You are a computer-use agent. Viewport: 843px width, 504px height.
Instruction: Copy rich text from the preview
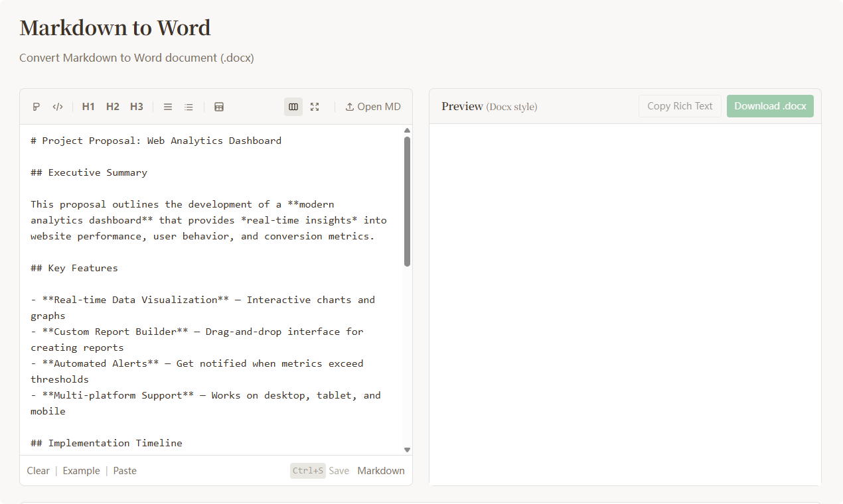coord(680,105)
